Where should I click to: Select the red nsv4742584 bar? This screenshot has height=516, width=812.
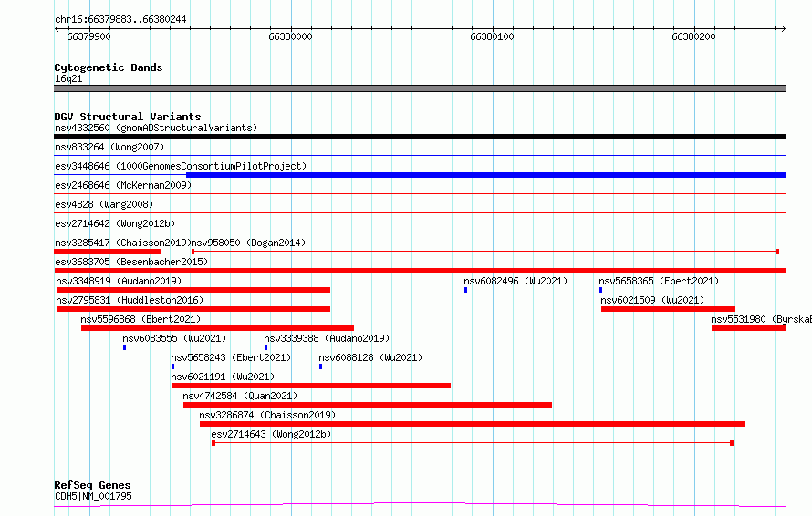pyautogui.click(x=368, y=405)
